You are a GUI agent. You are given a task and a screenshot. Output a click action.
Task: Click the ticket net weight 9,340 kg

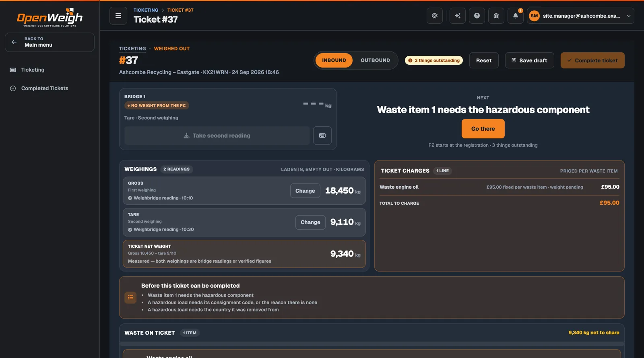[345, 254]
